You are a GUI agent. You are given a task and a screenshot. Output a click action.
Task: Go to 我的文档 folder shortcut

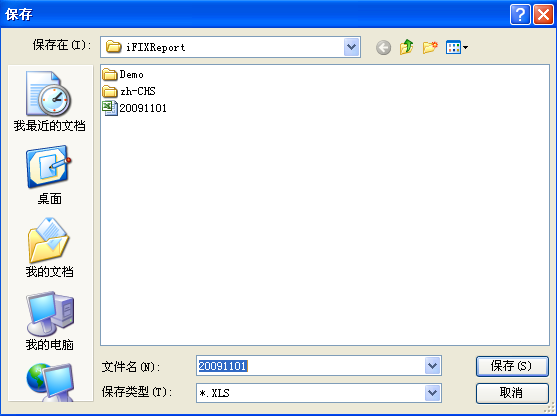50,248
